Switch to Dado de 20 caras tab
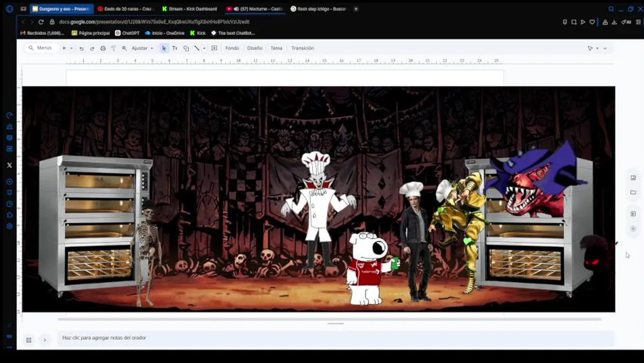This screenshot has height=363, width=644. point(125,9)
